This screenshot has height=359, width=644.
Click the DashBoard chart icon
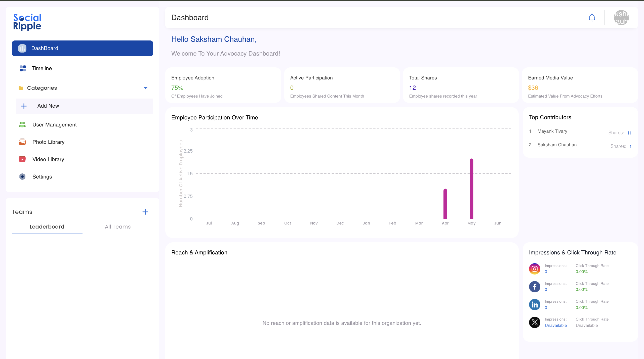pyautogui.click(x=22, y=48)
